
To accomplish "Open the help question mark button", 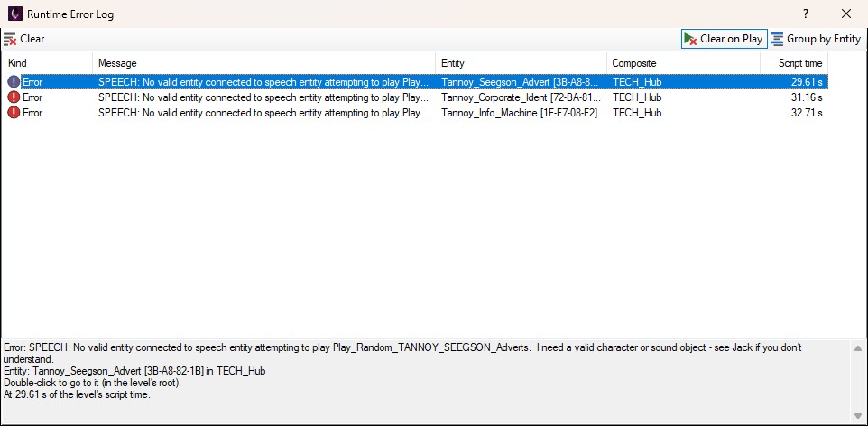I will (806, 14).
